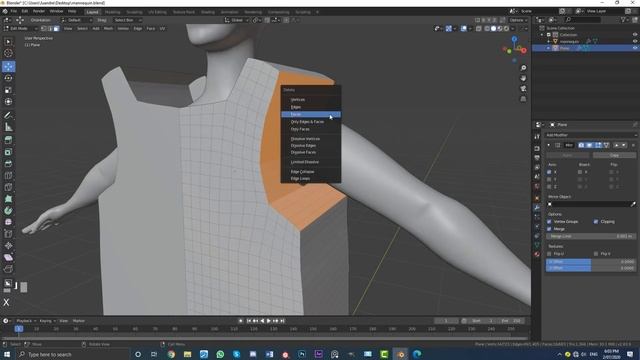Select the Bevel tool
Screen dimensions: 640x360
pyautogui.click(x=8, y=164)
